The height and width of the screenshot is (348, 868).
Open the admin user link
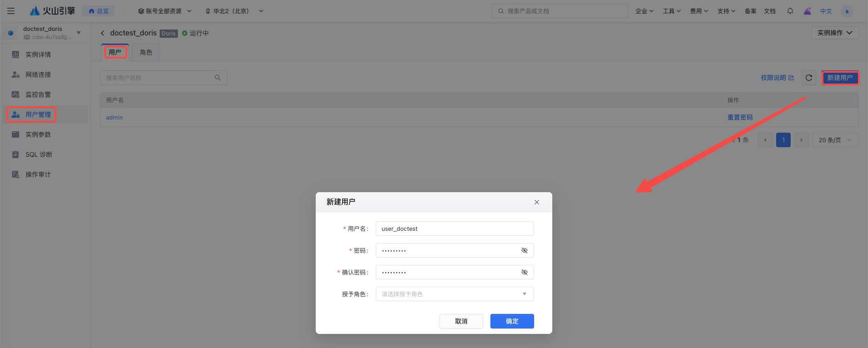(114, 117)
